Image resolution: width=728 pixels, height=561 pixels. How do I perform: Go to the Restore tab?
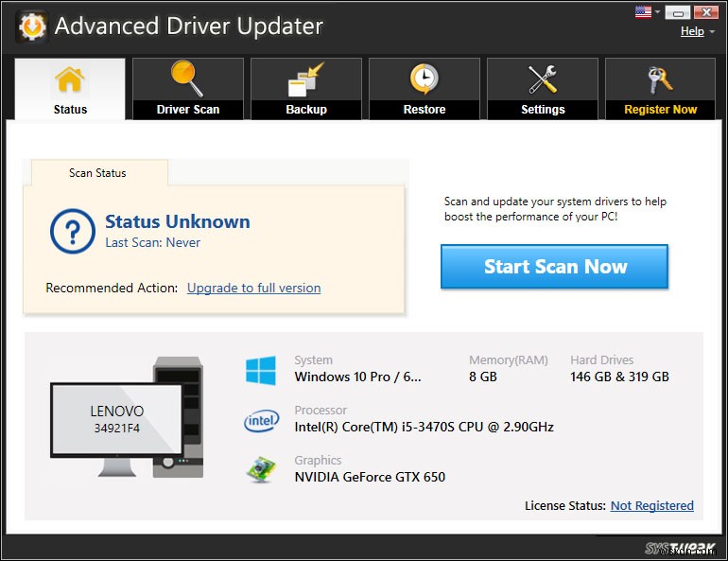click(x=425, y=89)
